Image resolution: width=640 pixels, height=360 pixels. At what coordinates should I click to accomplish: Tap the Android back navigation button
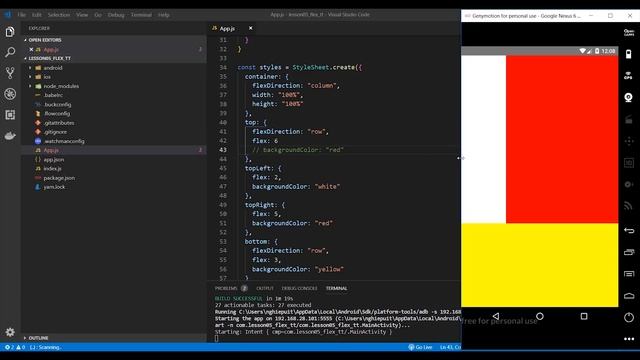(x=496, y=316)
